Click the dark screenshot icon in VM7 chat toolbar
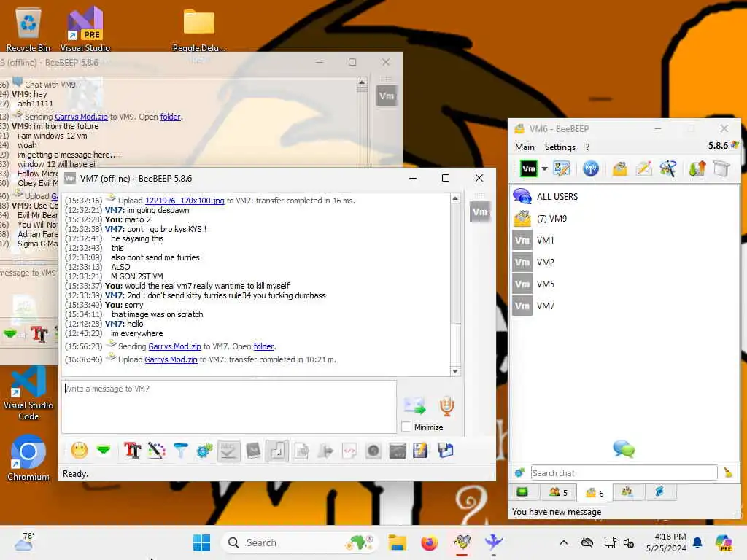 [398, 450]
